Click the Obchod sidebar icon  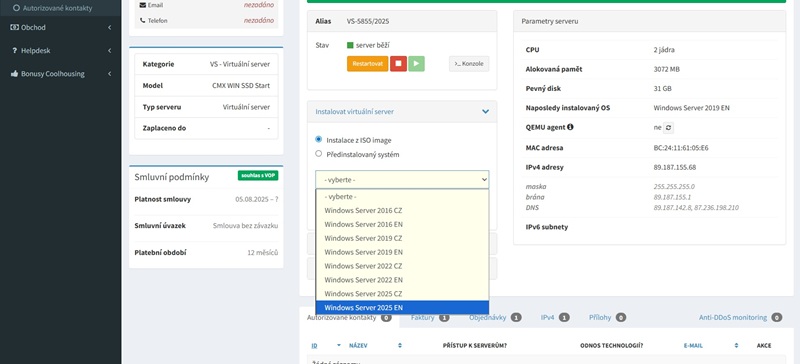pos(14,27)
